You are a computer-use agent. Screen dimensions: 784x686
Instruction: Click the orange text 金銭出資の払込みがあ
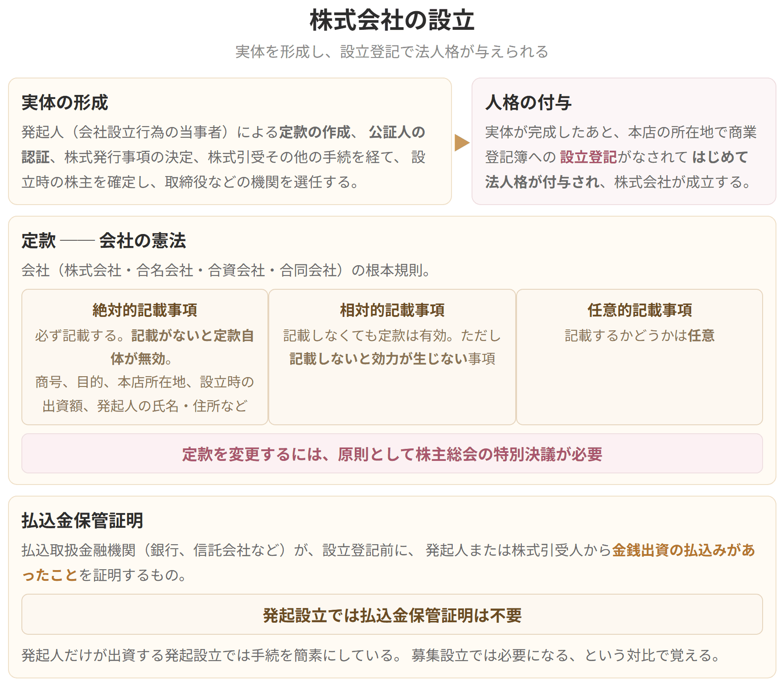[683, 550]
